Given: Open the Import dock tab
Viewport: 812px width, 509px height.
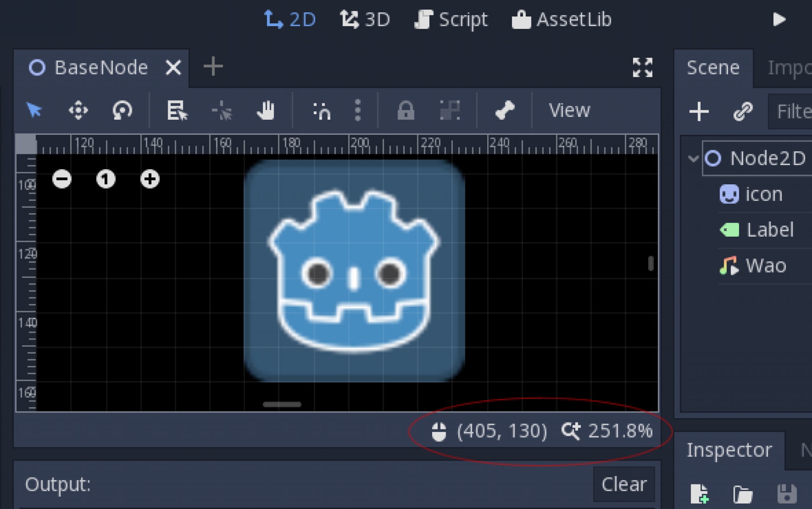Looking at the screenshot, I should coord(789,68).
